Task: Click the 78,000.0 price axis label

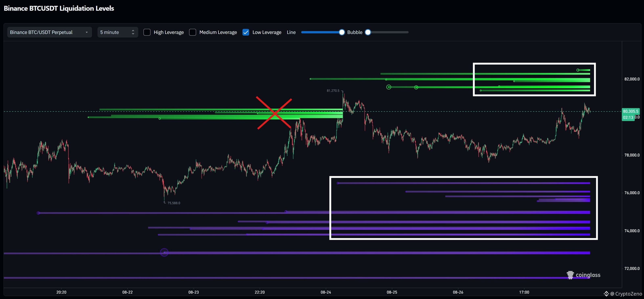Action: pyautogui.click(x=632, y=155)
